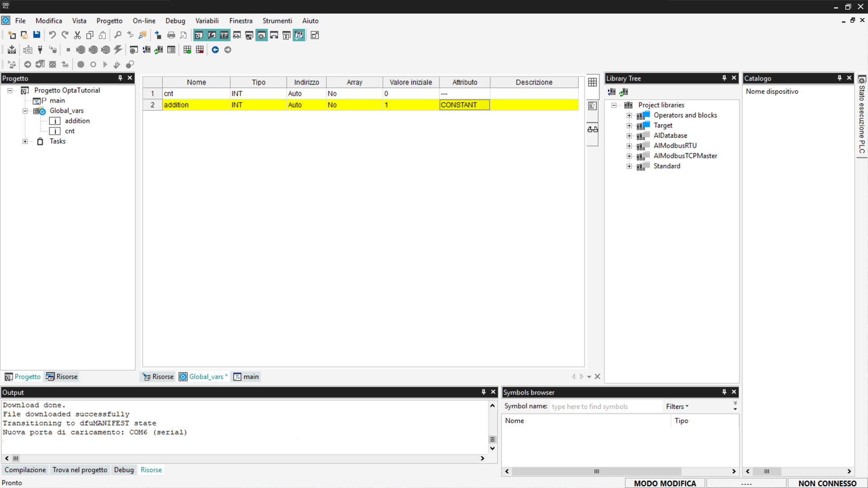Click the Output horizontal scrollbar thumb
This screenshot has width=868, height=488.
tap(16, 458)
